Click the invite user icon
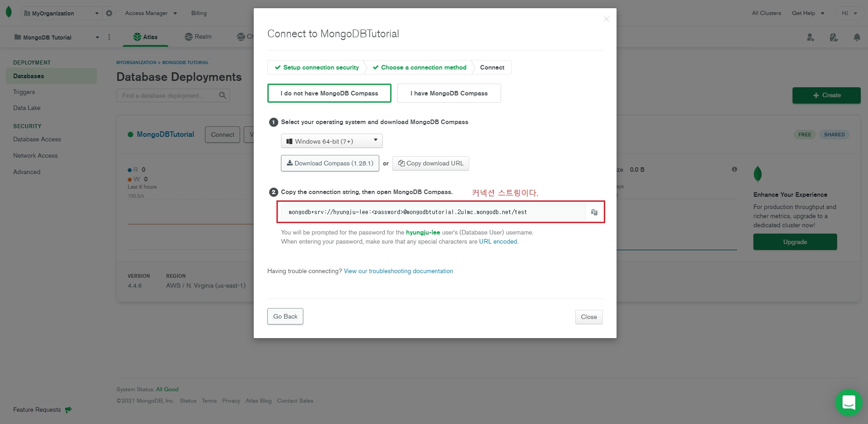The height and width of the screenshot is (424, 868). [810, 37]
